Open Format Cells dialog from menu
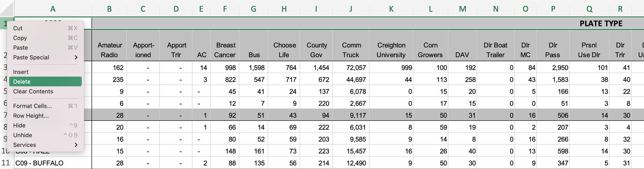This screenshot has height=169, width=644. click(x=45, y=106)
